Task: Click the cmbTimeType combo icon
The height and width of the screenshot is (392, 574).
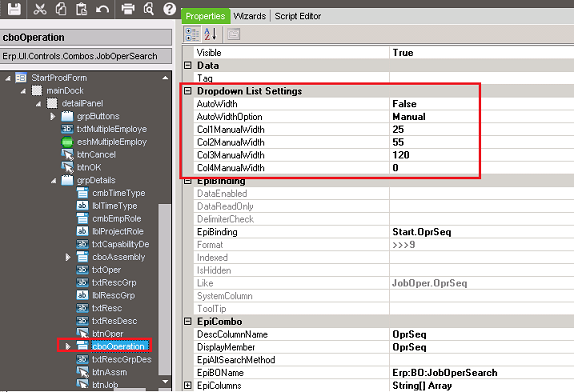Action: [82, 193]
